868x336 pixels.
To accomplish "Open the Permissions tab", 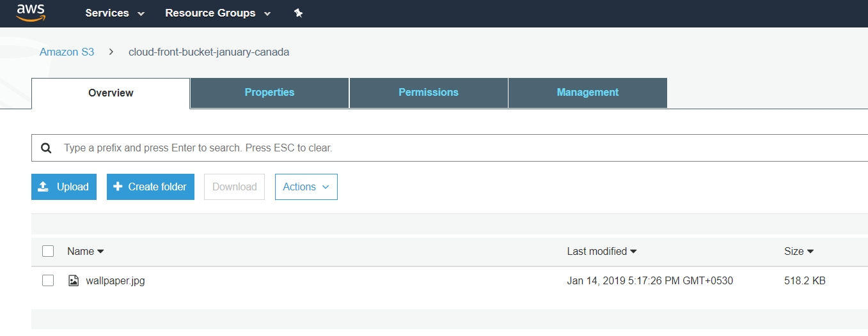I will (x=428, y=93).
